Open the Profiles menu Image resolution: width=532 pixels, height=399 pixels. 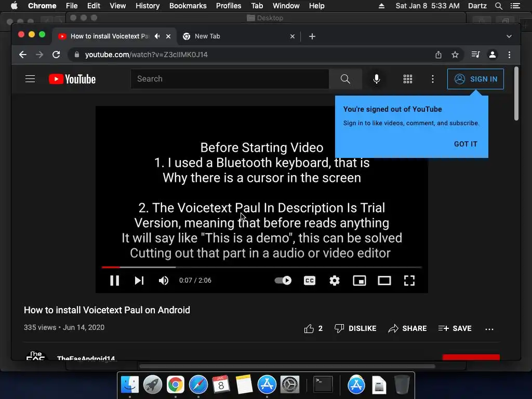(229, 6)
